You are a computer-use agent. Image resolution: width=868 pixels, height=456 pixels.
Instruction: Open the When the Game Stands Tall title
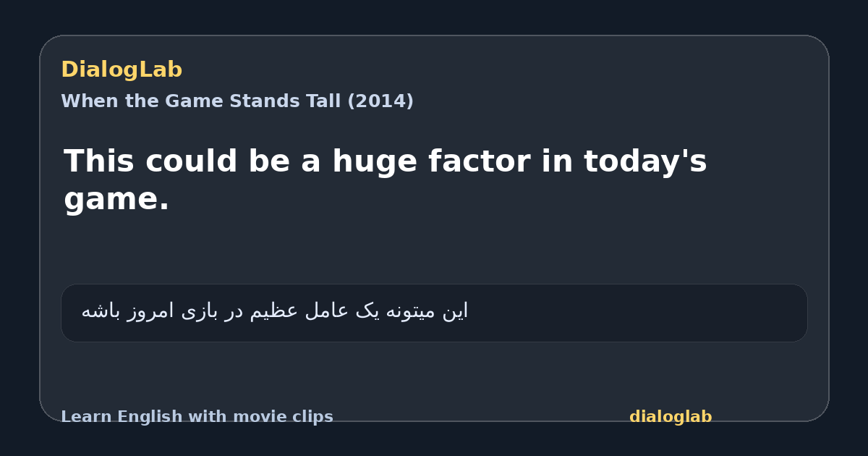pos(237,101)
